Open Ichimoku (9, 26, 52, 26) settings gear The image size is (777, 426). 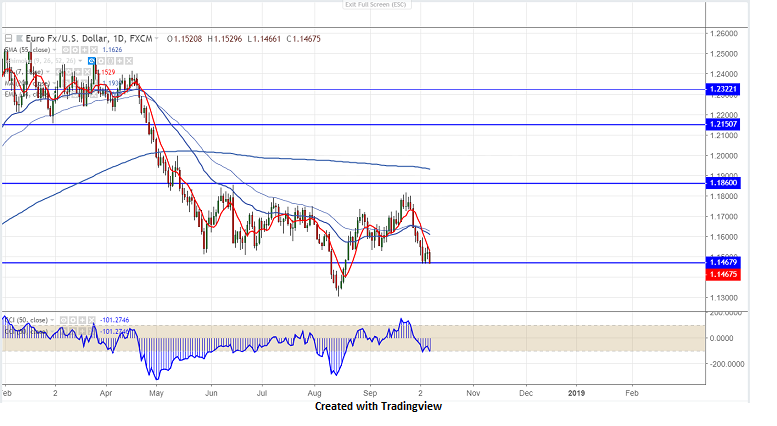pos(101,61)
